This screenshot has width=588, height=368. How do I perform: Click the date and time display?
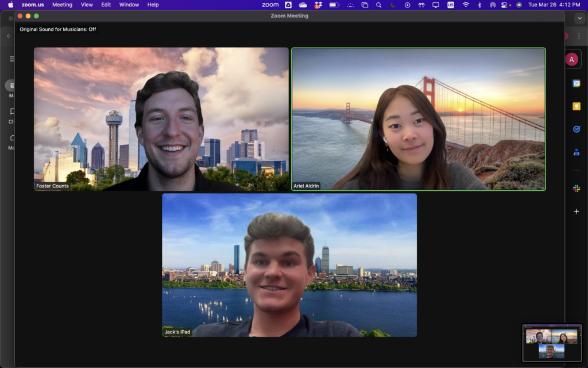coord(554,5)
